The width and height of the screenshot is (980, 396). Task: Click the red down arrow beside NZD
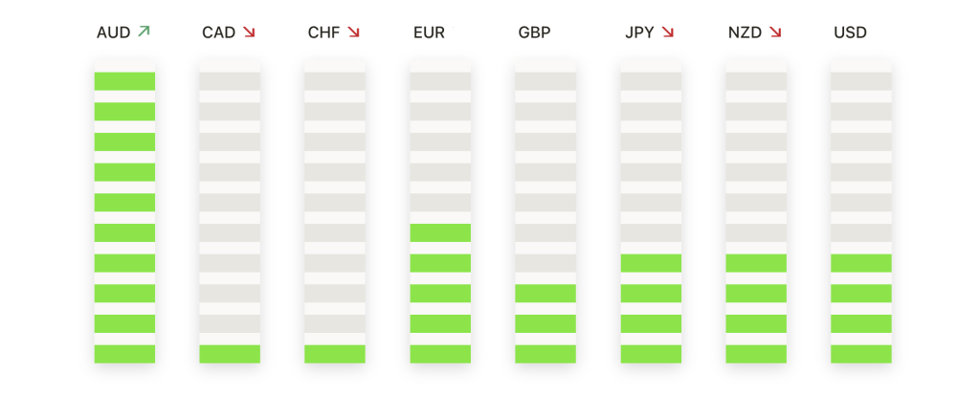775,32
